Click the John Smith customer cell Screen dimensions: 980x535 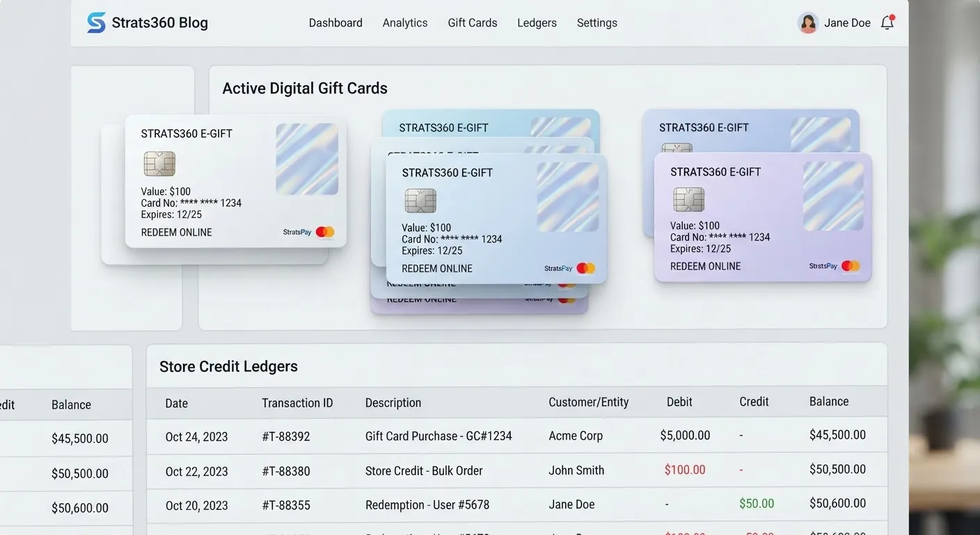(576, 470)
